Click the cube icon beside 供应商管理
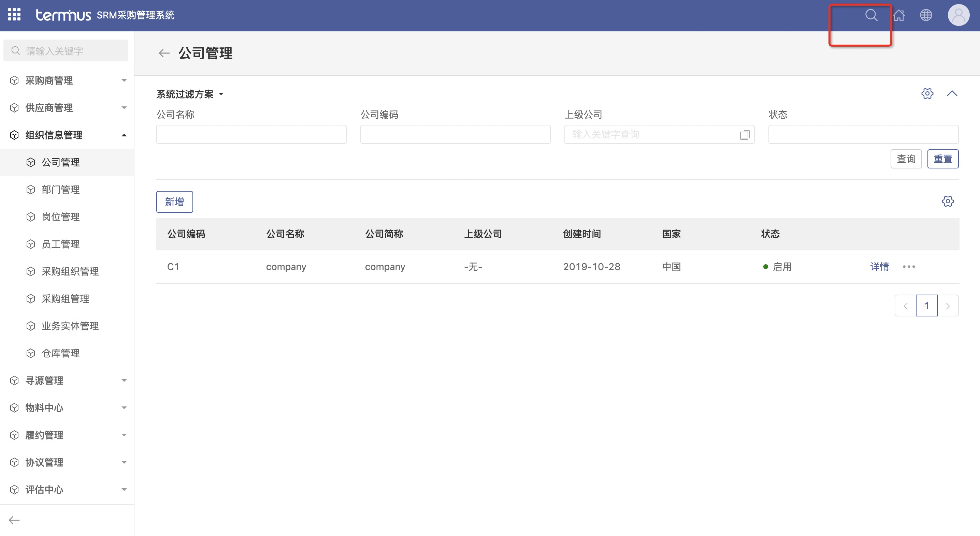The width and height of the screenshot is (980, 536). (x=14, y=108)
